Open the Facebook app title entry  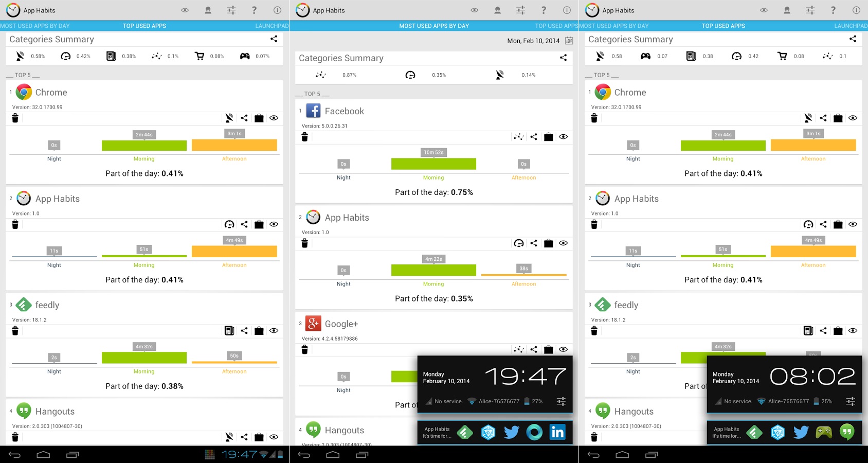[344, 111]
